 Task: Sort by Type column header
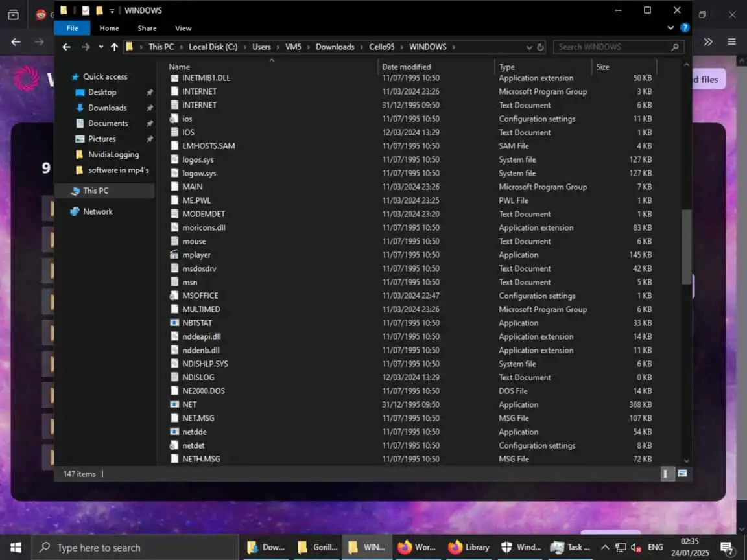click(506, 67)
